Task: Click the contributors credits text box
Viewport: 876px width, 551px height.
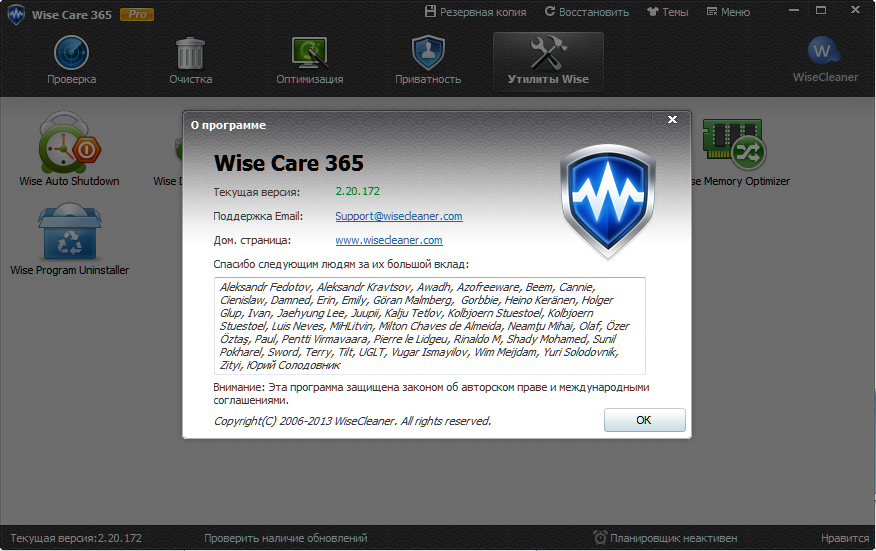Action: tap(430, 326)
